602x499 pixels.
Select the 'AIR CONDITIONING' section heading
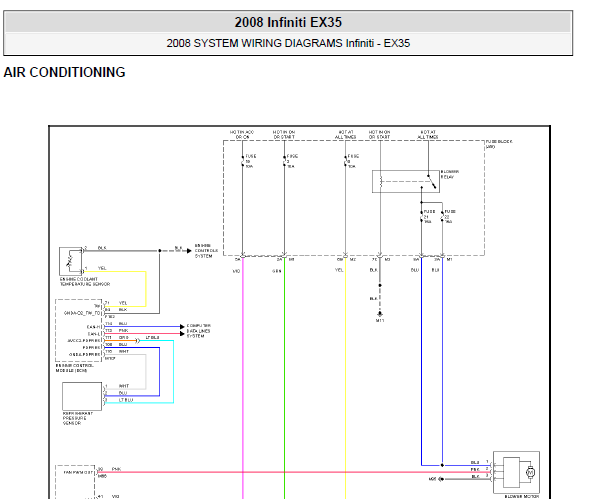pos(64,72)
